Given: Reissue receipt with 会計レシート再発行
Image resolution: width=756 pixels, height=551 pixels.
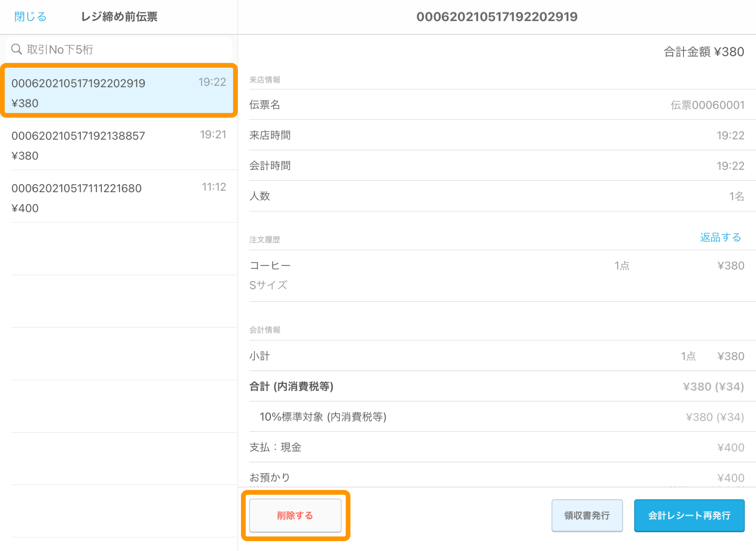Looking at the screenshot, I should click(689, 516).
